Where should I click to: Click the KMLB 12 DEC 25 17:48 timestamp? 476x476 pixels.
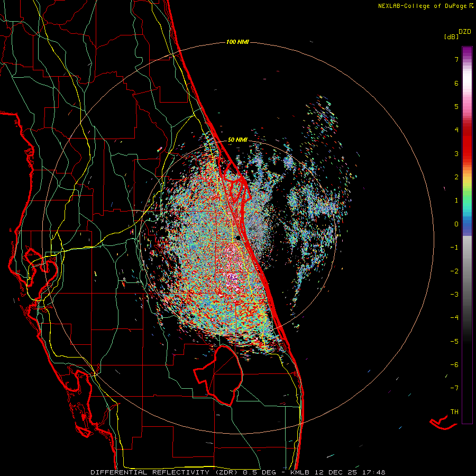pyautogui.click(x=338, y=472)
